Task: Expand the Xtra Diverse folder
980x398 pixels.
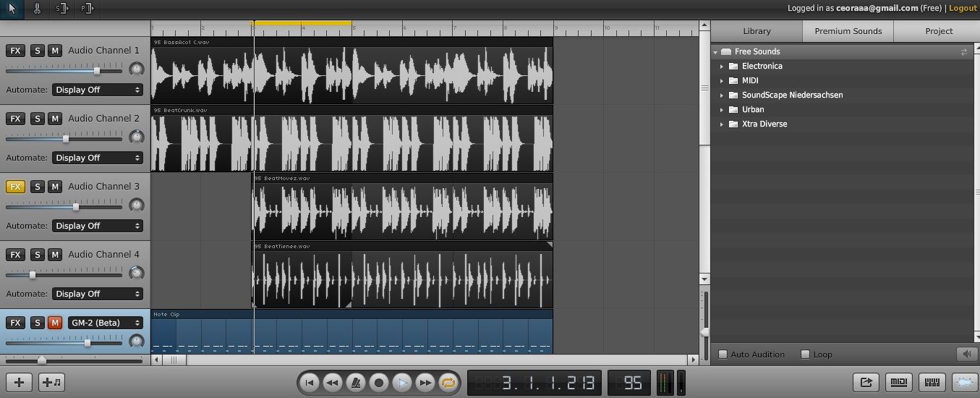Action: point(722,124)
